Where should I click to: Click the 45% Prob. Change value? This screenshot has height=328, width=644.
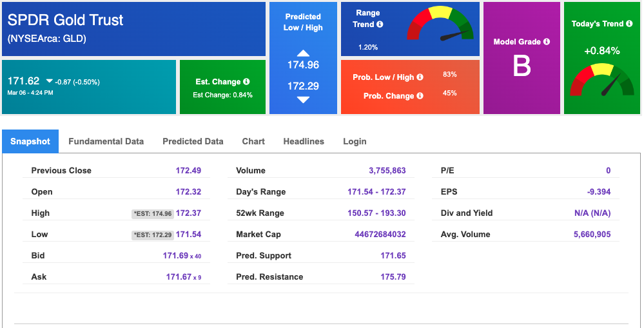click(450, 93)
